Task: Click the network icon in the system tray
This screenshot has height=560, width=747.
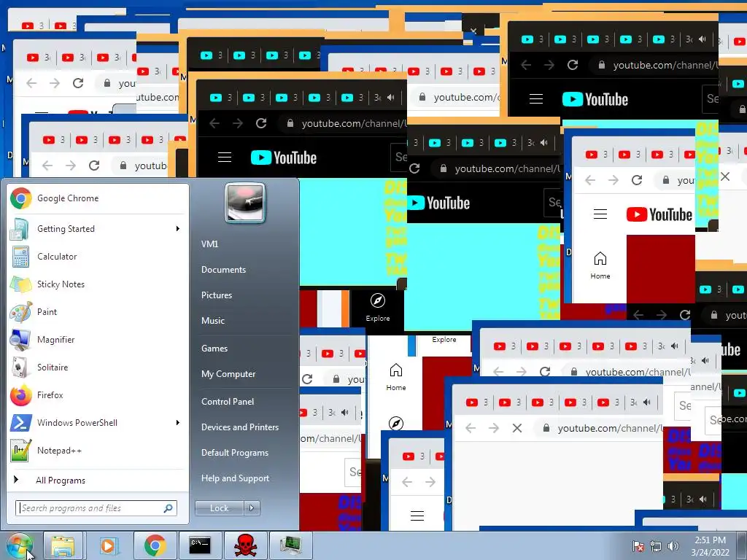Action: pos(656,546)
